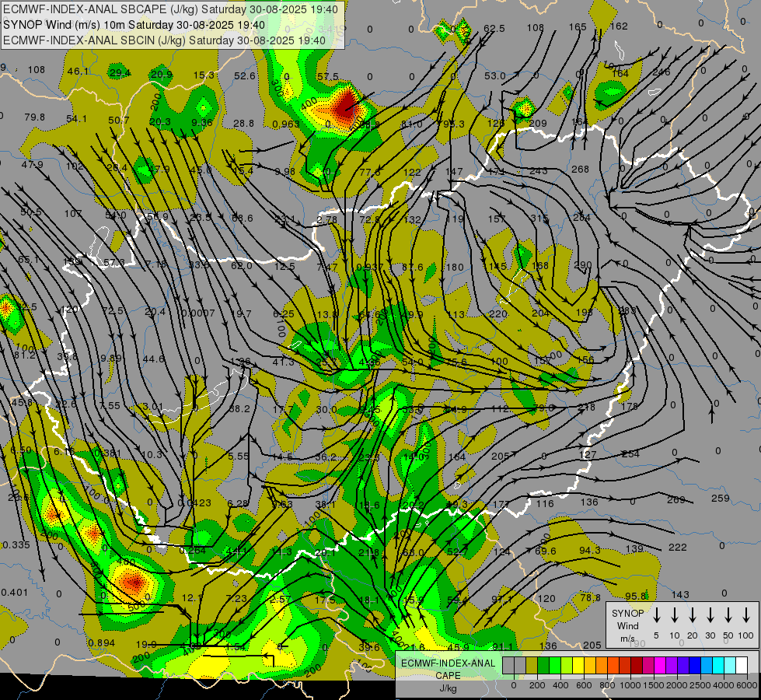Image resolution: width=761 pixels, height=700 pixels.
Task: Click the SYNOP Wind 10m header line
Action: pyautogui.click(x=134, y=25)
